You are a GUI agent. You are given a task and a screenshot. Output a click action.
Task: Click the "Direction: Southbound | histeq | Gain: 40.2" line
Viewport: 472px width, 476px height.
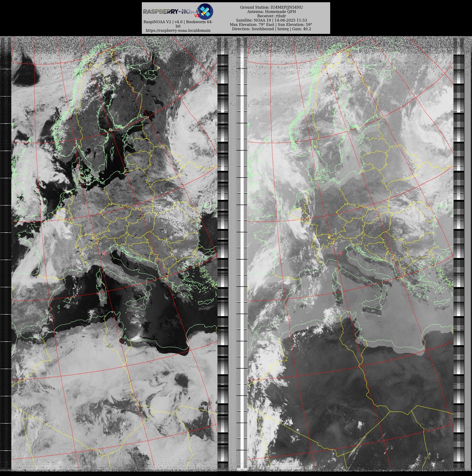coord(271,29)
